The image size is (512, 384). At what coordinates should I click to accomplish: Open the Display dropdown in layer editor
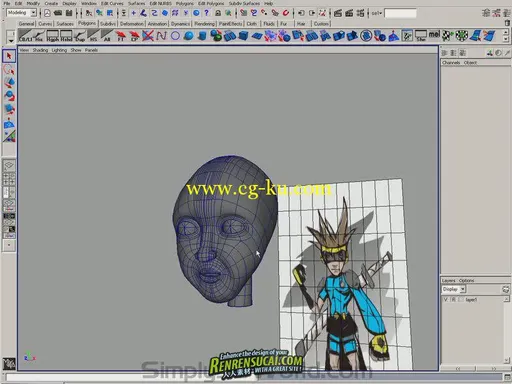pos(453,289)
